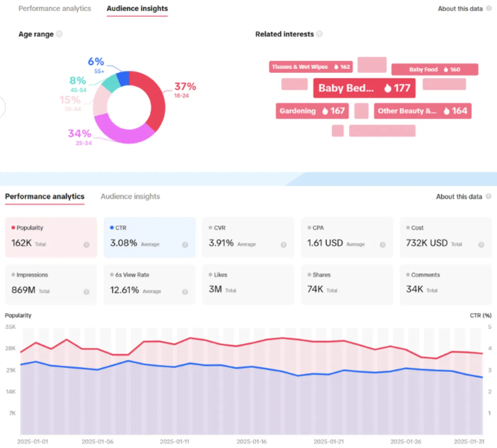The width and height of the screenshot is (497, 448).
Task: Click the CTR (%) axis title above the chart
Action: [481, 315]
